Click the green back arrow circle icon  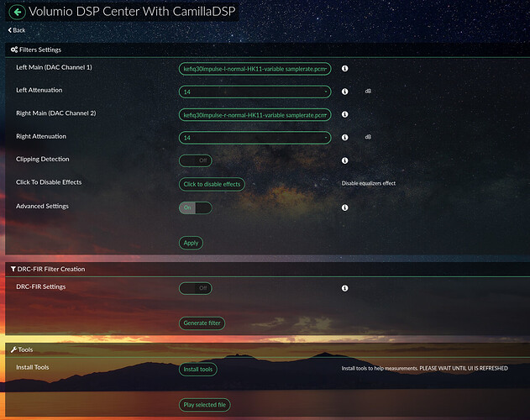18,12
